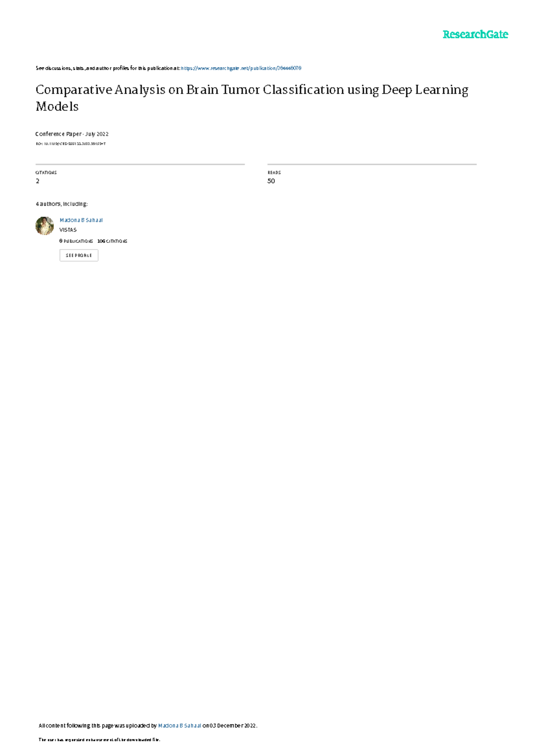
Task: Open the researchgate.net publication URL link
Action: point(241,68)
